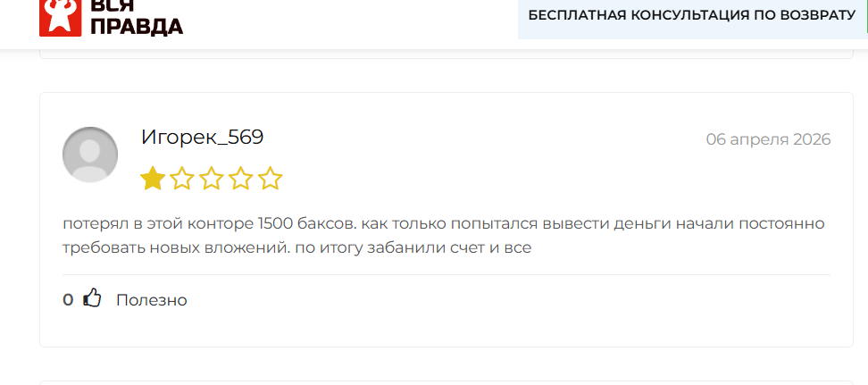The image size is (868, 385).
Task: Click the thumbs-up like icon
Action: click(x=92, y=299)
